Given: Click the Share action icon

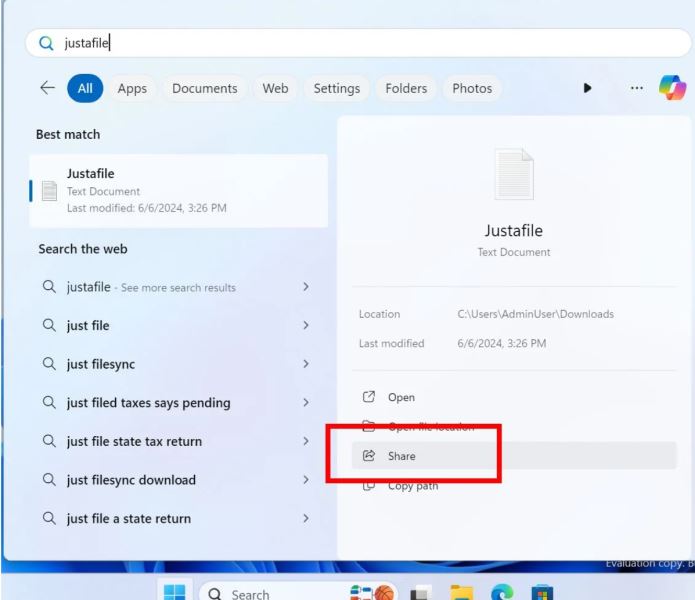Looking at the screenshot, I should (369, 456).
